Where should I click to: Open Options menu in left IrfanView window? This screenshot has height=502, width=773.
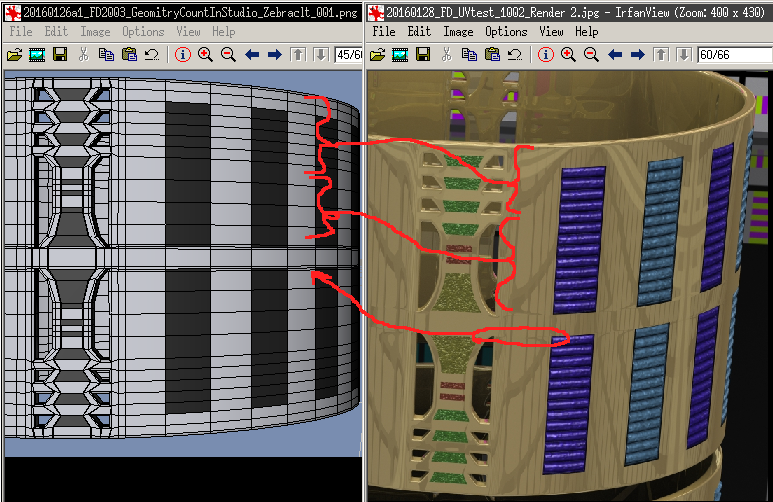tap(143, 32)
